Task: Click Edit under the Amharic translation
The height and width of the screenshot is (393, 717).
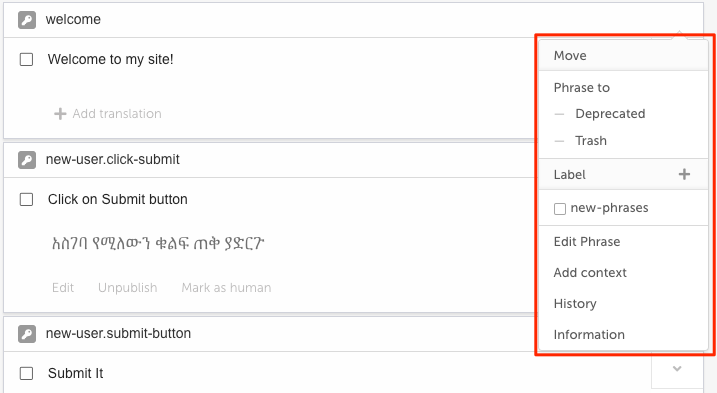Action: (x=63, y=288)
